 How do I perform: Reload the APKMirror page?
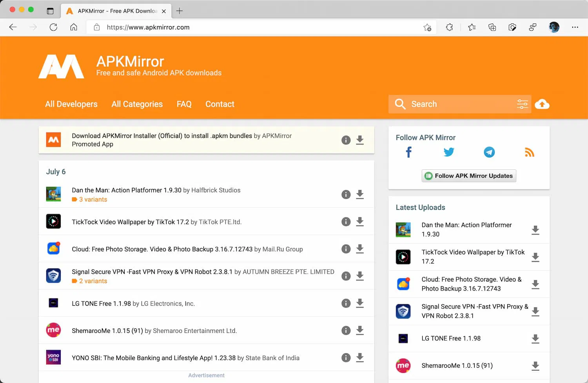point(53,27)
